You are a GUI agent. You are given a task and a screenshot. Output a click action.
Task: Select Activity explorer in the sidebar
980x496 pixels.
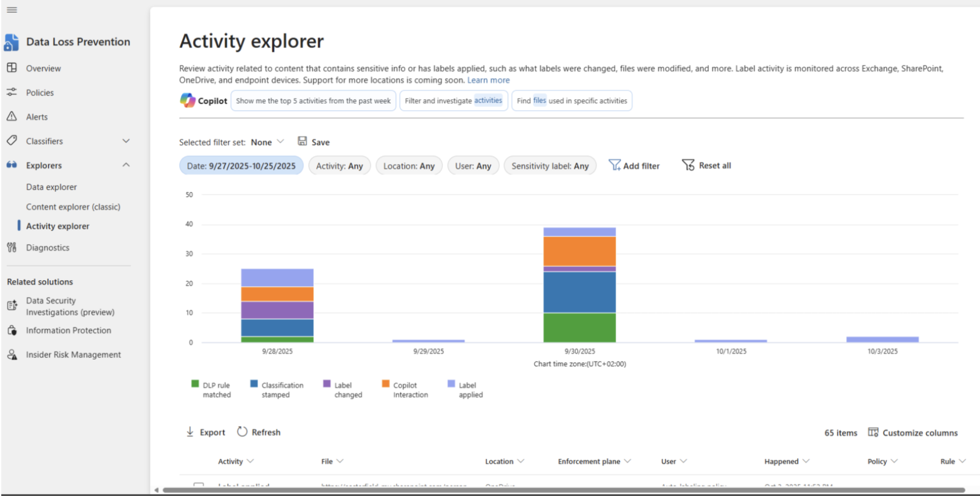58,226
